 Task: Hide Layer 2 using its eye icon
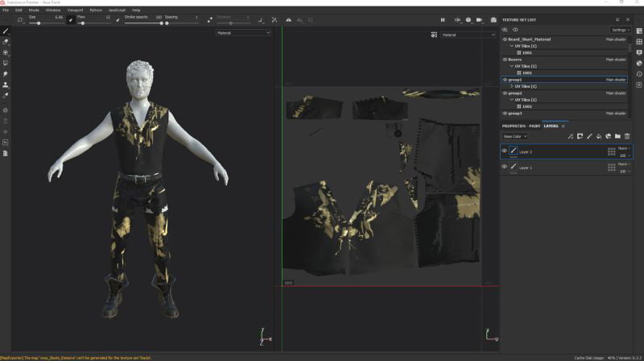click(x=505, y=151)
